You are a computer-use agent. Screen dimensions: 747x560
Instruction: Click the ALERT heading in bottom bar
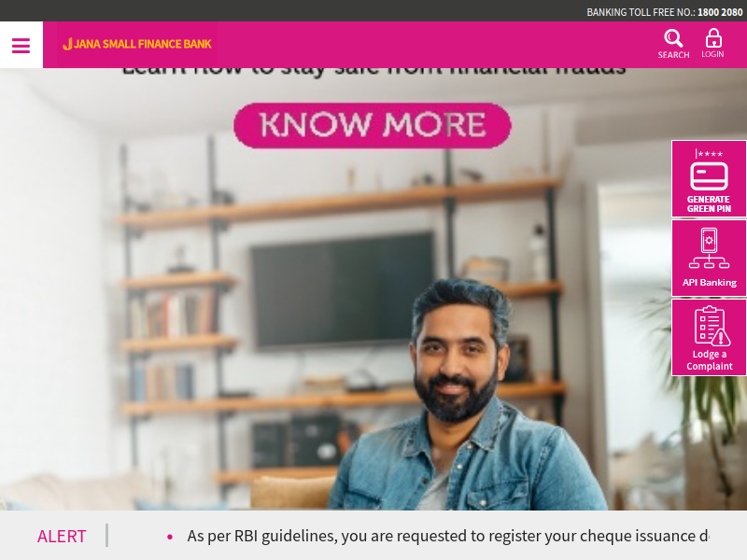62,536
